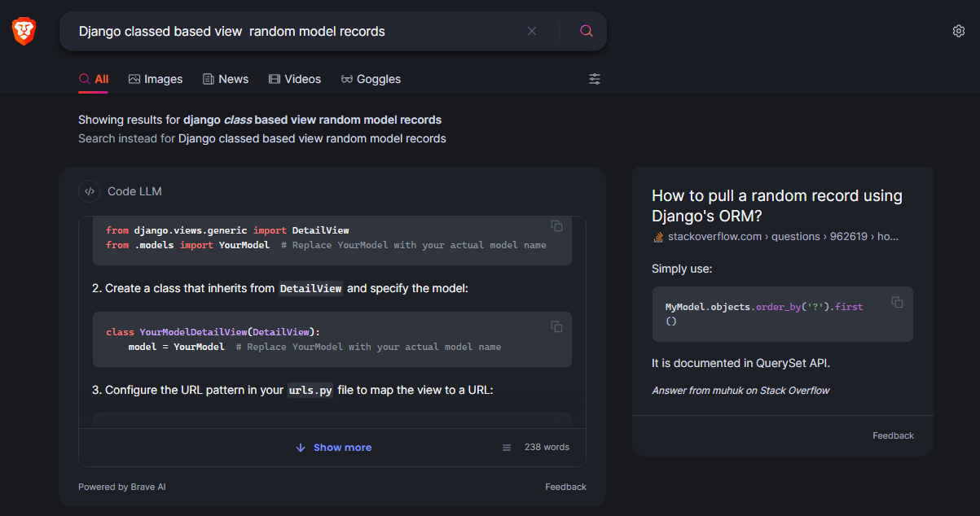The height and width of the screenshot is (516, 980).
Task: Open settings gear icon
Action: point(959,31)
